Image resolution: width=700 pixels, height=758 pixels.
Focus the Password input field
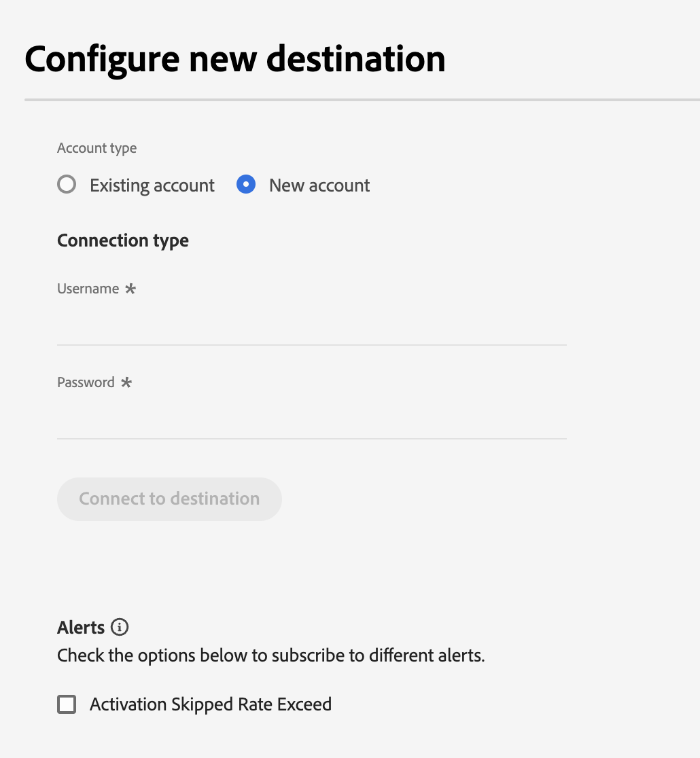[311, 418]
